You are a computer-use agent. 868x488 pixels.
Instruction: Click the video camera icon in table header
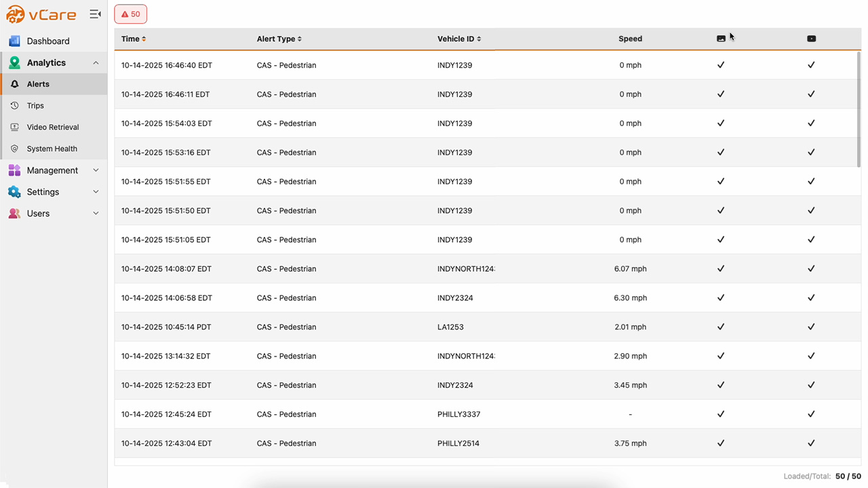[811, 39]
